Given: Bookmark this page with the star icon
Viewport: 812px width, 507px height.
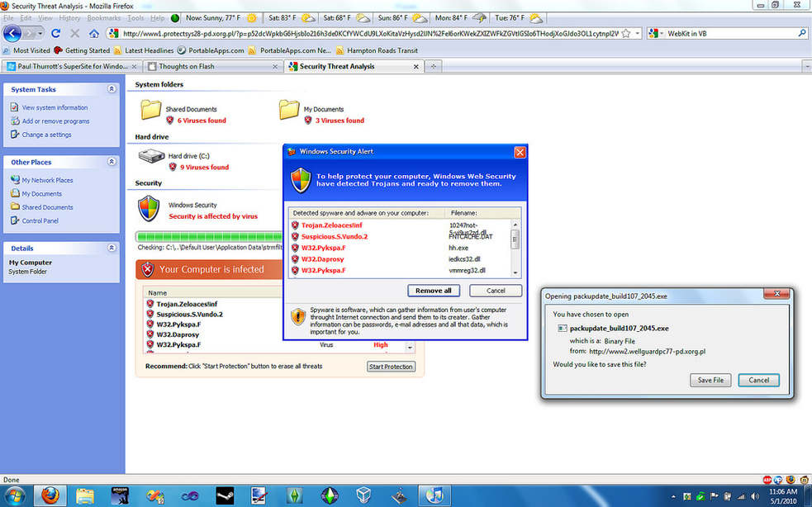Looking at the screenshot, I should (626, 33).
